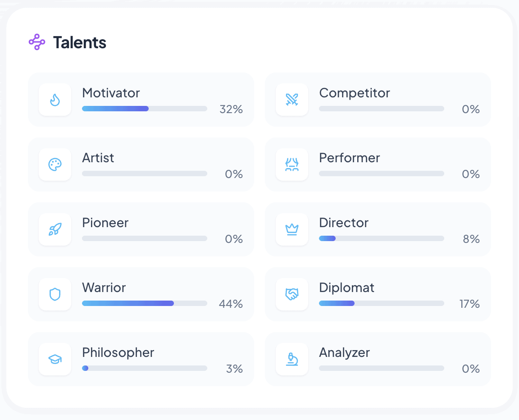Viewport: 519px width, 420px height.
Task: Select the Analyzer microscope icon
Action: [292, 359]
